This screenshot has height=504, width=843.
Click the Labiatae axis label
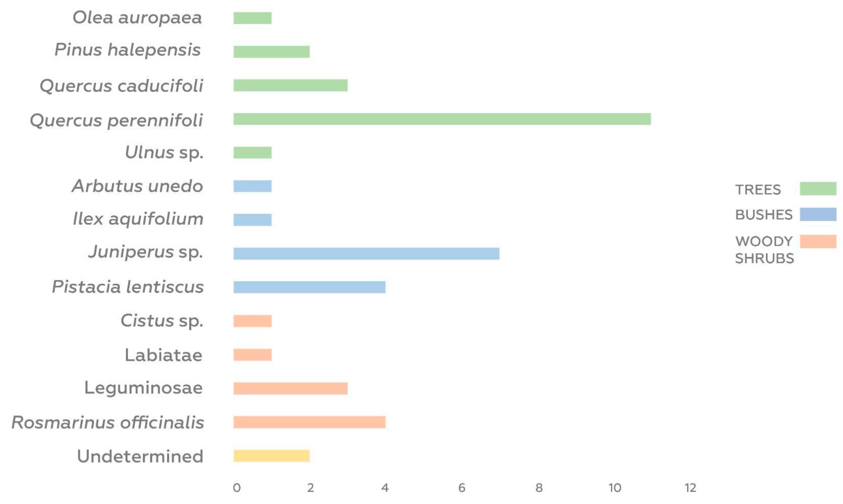click(163, 355)
